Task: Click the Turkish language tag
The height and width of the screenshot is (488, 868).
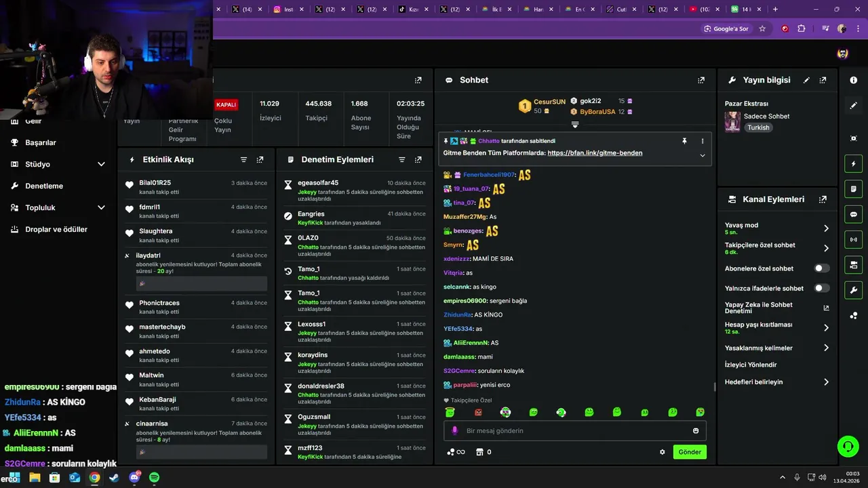Action: (758, 127)
